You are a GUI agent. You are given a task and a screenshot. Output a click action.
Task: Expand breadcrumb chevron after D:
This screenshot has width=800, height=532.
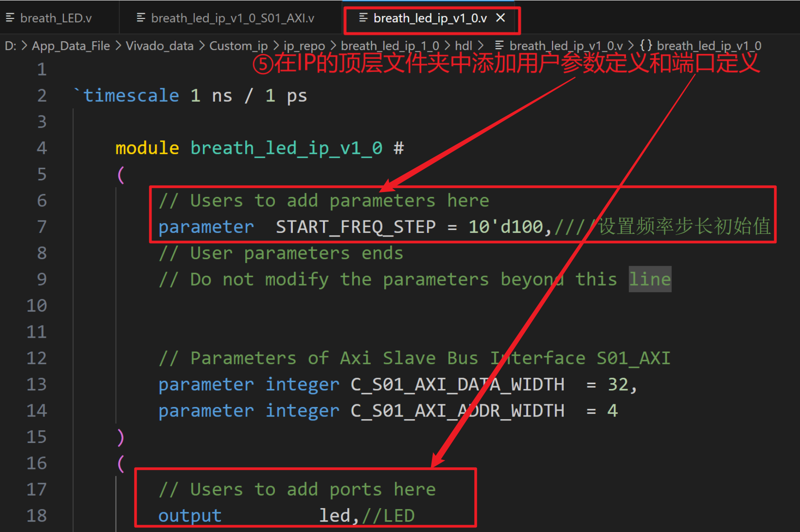(24, 46)
